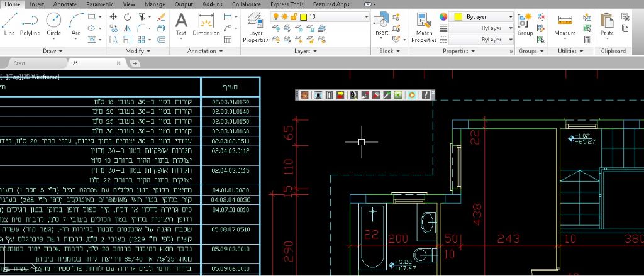Switch to the Annotate ribbon tab
The height and width of the screenshot is (276, 644).
click(65, 4)
